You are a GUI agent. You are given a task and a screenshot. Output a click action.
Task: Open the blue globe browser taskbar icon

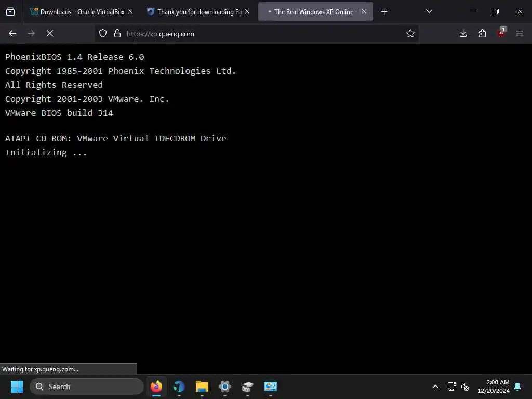(179, 387)
